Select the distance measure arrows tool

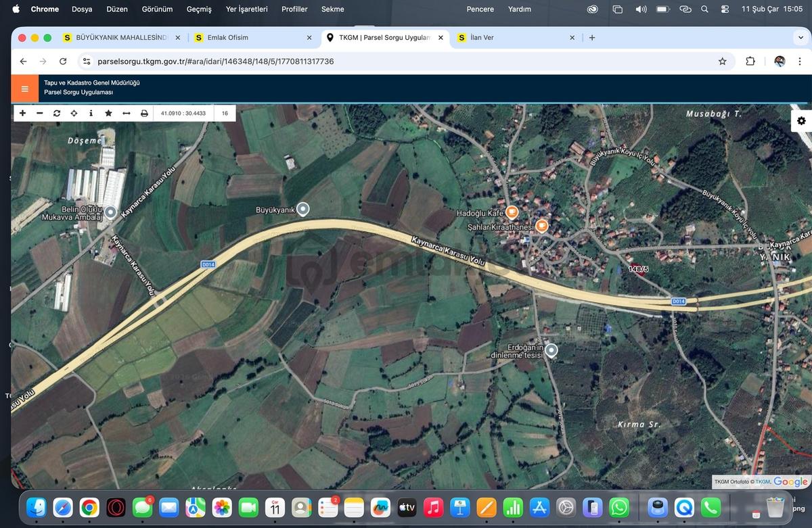(126, 114)
